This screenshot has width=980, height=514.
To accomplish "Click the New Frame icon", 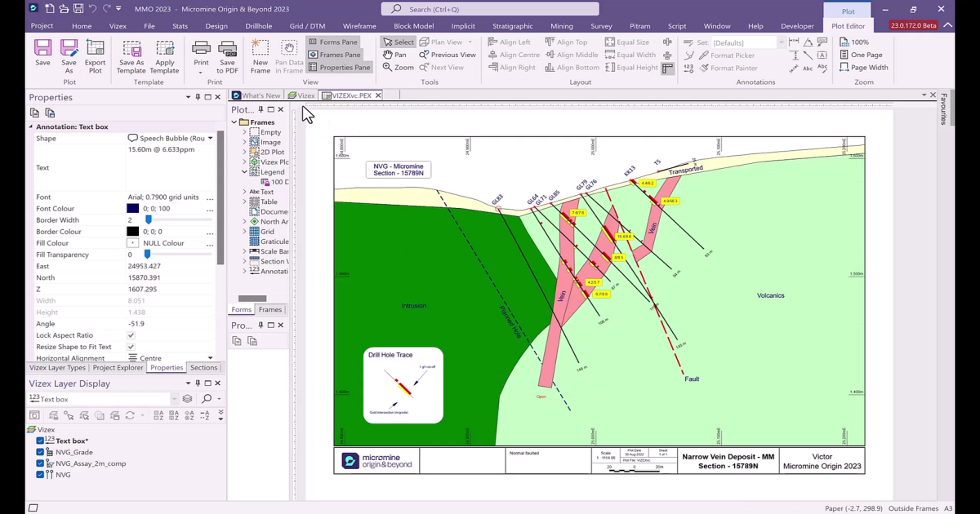I will [x=260, y=49].
